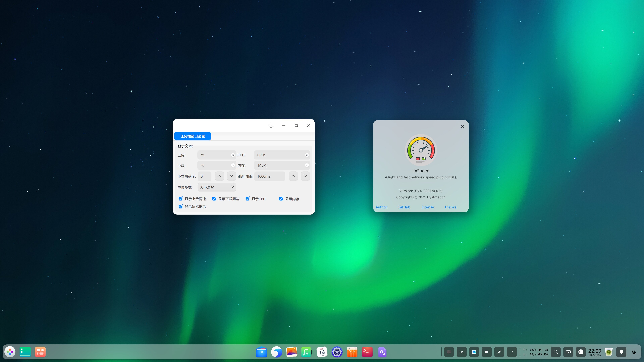Open the 单位模式 dropdown
The width and height of the screenshot is (644, 362).
coord(217,187)
